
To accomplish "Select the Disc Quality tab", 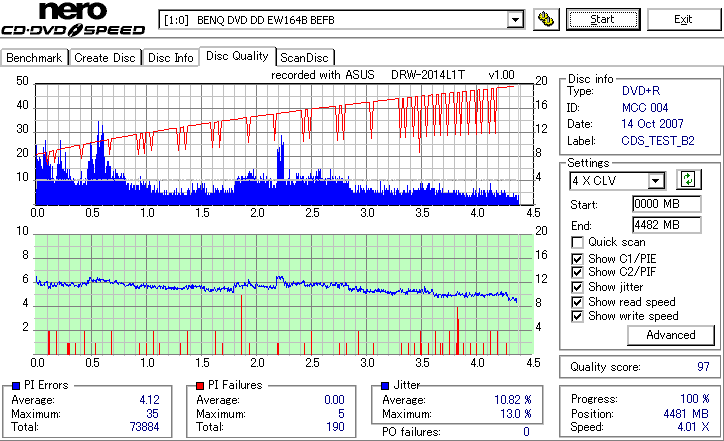I will (237, 56).
